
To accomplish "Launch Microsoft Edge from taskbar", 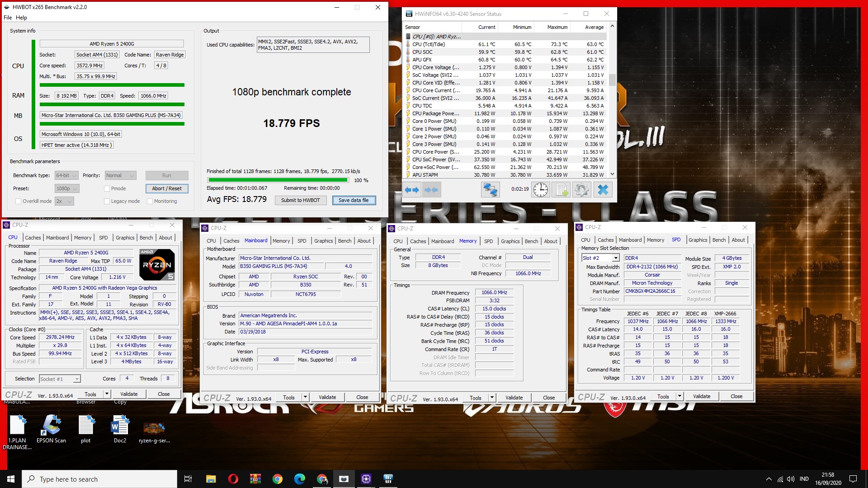I will pyautogui.click(x=299, y=479).
